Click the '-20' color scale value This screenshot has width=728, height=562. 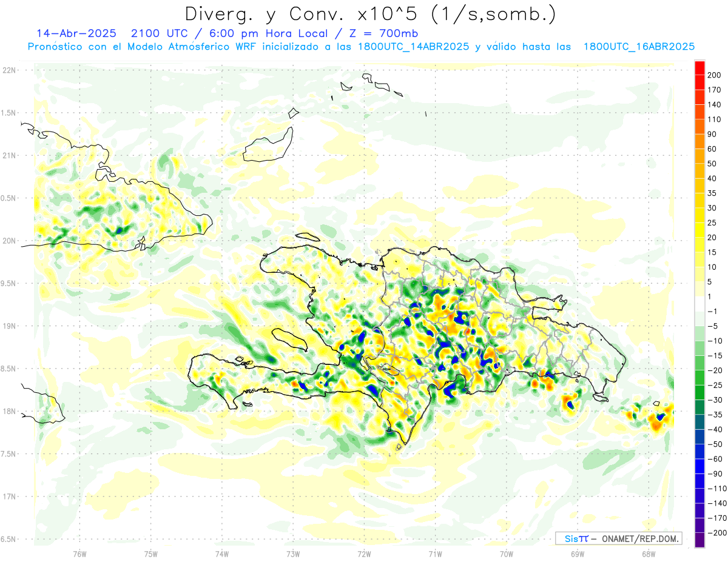[715, 370]
